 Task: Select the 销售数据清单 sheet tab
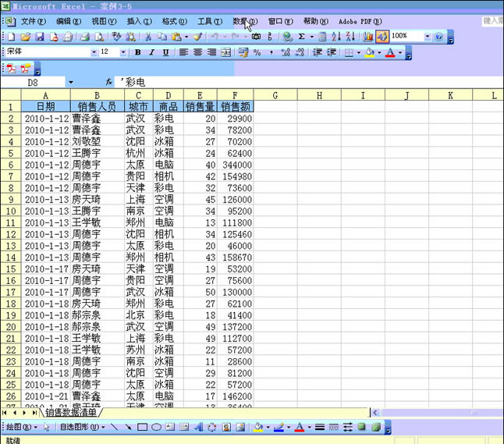(x=71, y=413)
